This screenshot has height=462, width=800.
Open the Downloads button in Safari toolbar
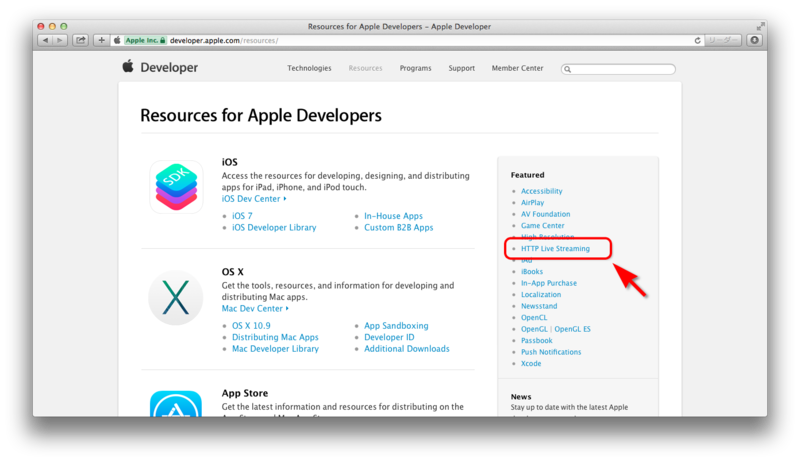755,40
